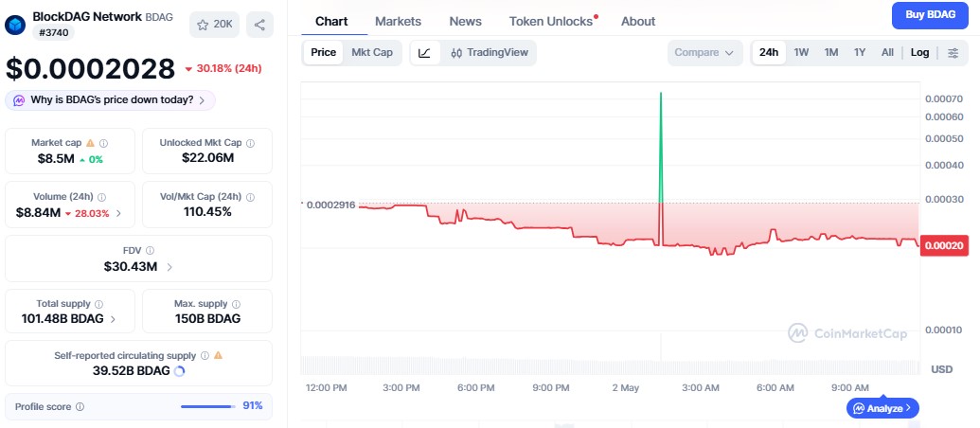980x428 pixels.
Task: Click Vol/Mkt Cap (24h) info icon
Action: [x=250, y=197]
